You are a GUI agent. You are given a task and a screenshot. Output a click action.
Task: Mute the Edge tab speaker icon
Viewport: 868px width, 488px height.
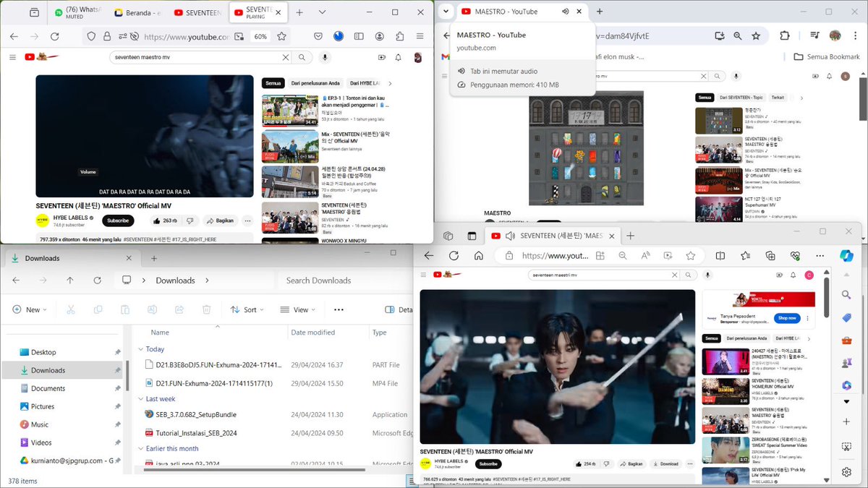(x=509, y=236)
